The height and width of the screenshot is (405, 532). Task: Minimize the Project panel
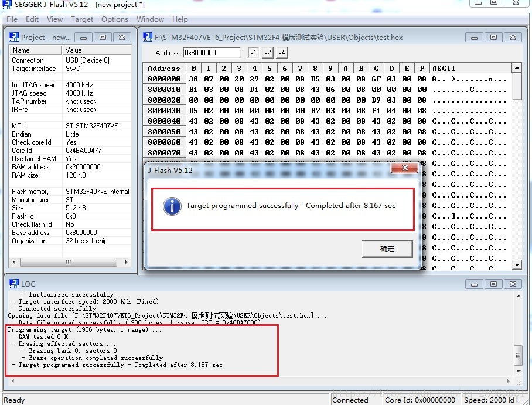pyautogui.click(x=83, y=38)
